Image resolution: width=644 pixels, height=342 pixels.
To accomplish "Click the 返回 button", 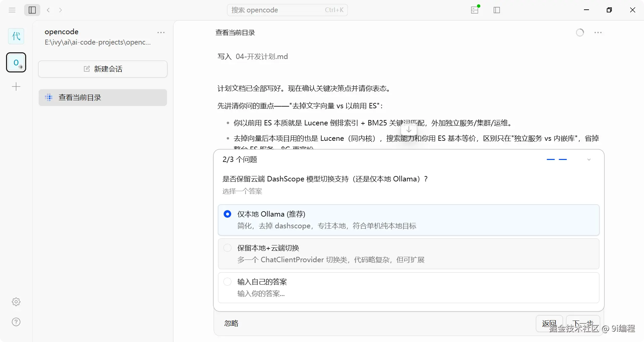I will [x=549, y=323].
